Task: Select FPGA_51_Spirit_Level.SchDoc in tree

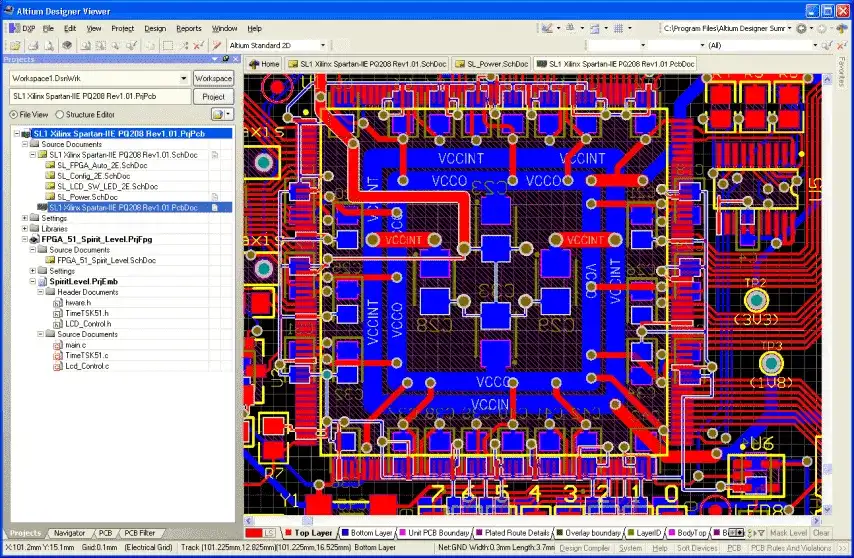Action: (x=106, y=260)
